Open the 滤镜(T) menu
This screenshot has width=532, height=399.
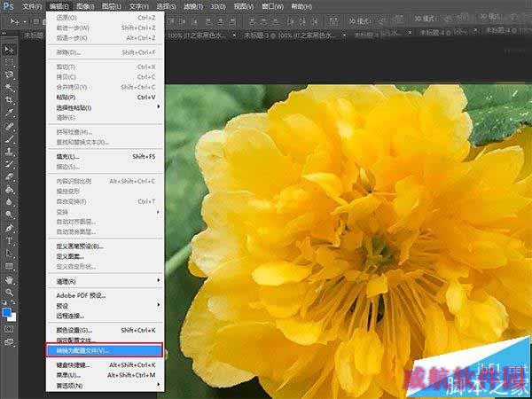pos(193,6)
